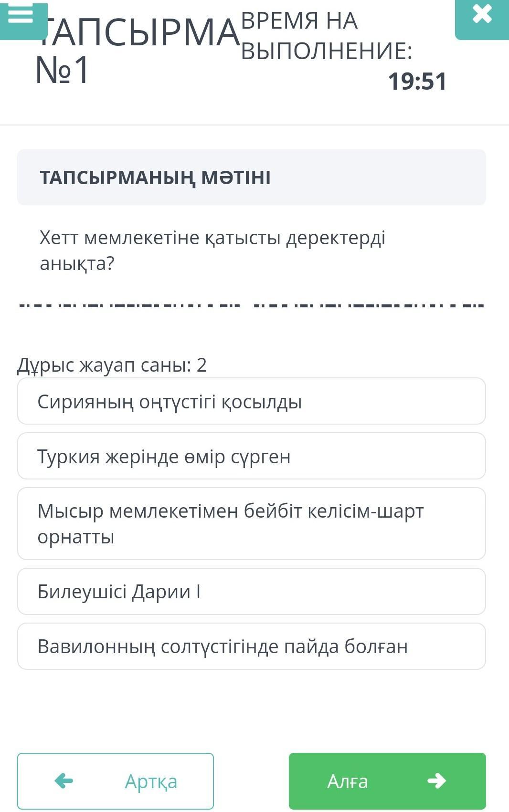Choose 'Мысыр мемлекетімен бейбіт келісім-шарт орнатты'
Screen dimensions: 509x812
tap(251, 523)
